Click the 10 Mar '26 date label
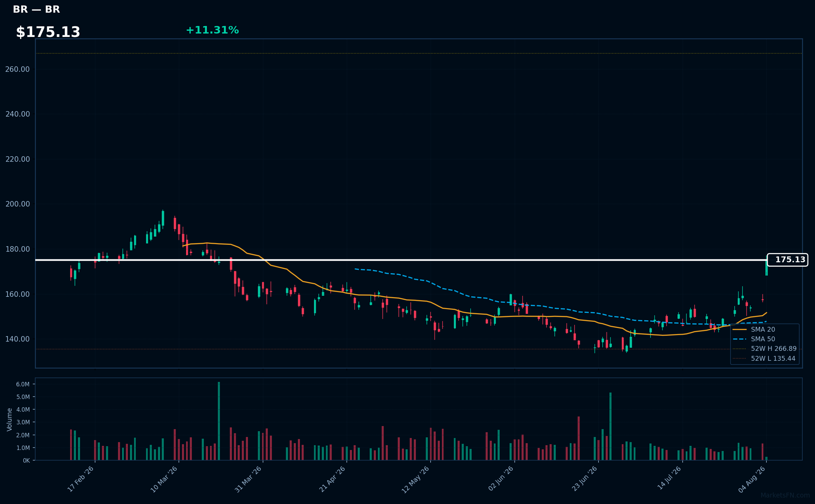 coord(164,479)
